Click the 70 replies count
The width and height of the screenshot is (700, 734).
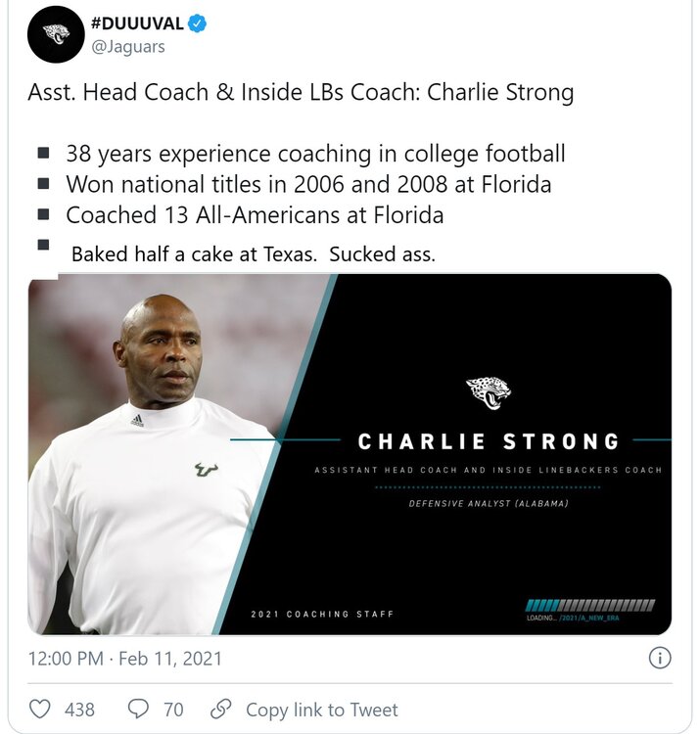(x=173, y=710)
